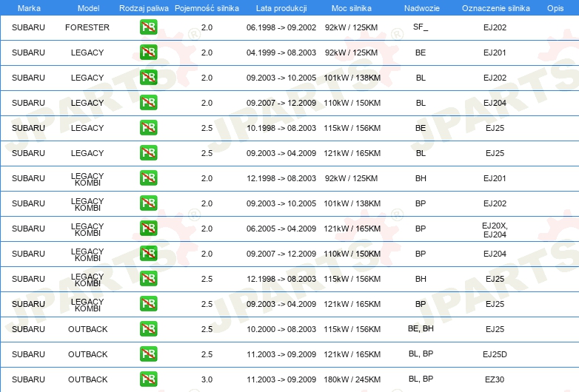Select production years 04.1999 -> 08.2003

pos(281,53)
